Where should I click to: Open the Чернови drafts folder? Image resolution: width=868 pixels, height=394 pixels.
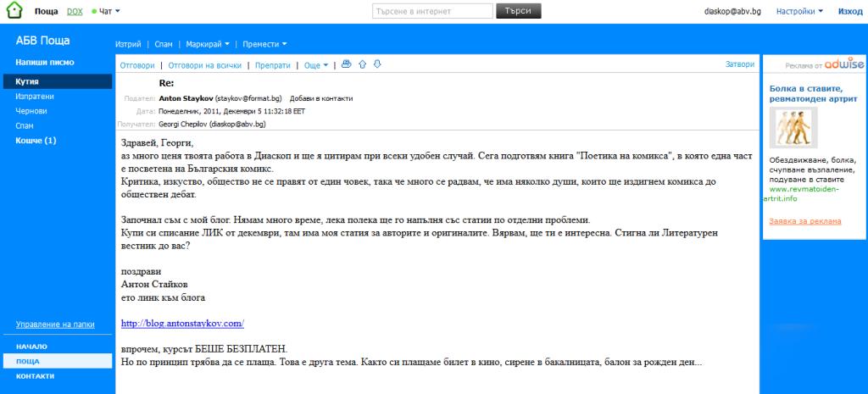31,111
